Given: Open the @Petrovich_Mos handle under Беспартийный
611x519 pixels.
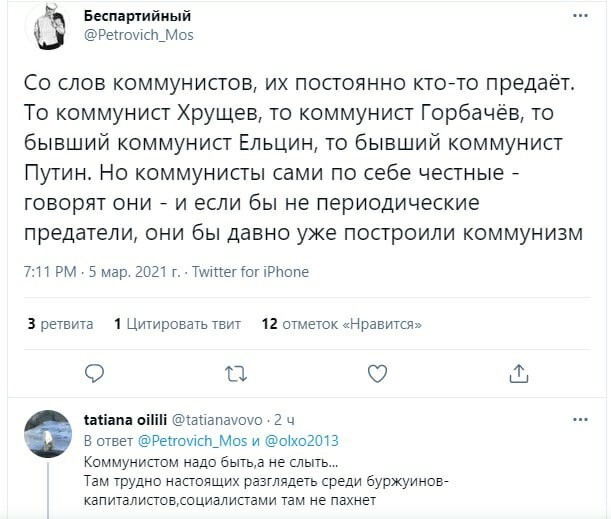Looking at the screenshot, I should (x=139, y=35).
